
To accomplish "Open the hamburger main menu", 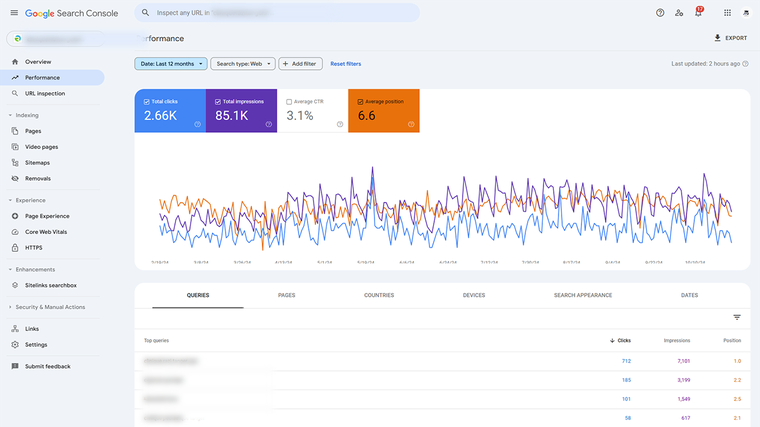I will coord(14,13).
